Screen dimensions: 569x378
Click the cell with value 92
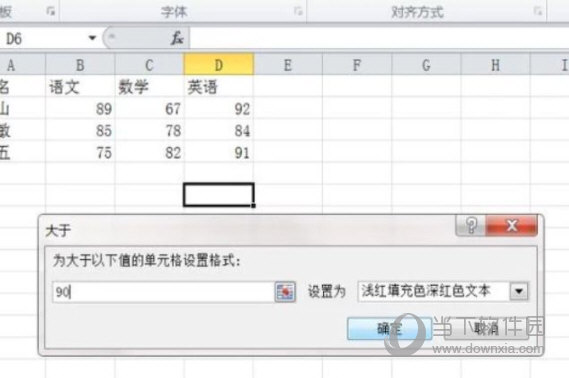click(218, 109)
